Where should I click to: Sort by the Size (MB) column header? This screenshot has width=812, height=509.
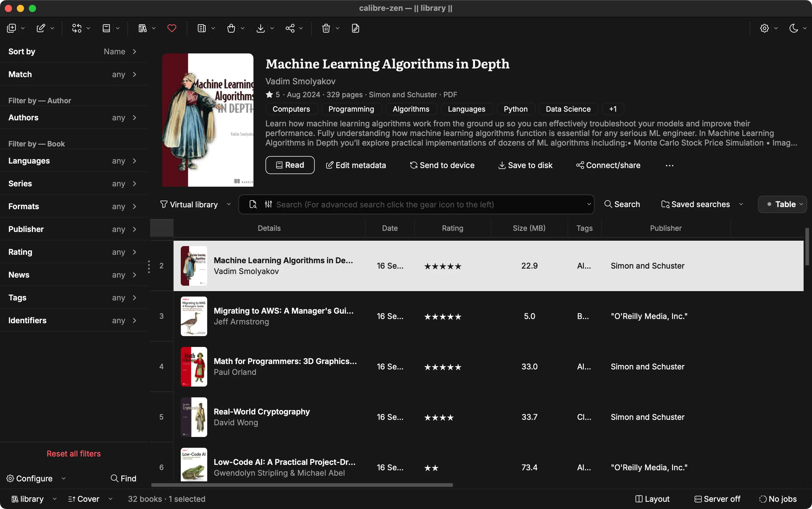tap(529, 228)
